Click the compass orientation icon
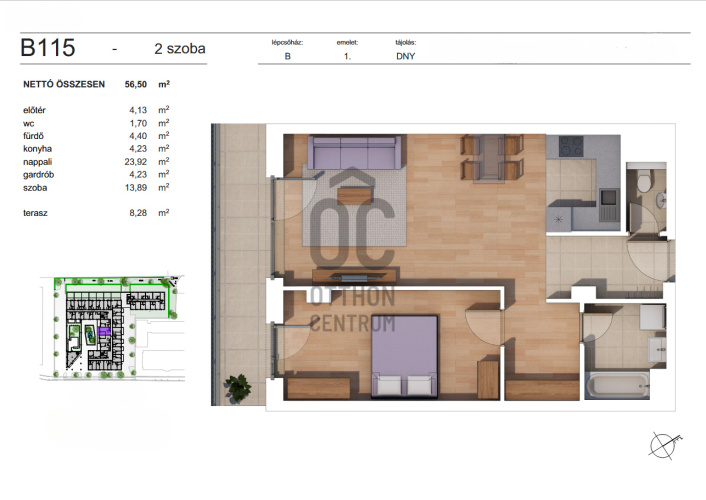The width and height of the screenshot is (706, 500). 664,443
